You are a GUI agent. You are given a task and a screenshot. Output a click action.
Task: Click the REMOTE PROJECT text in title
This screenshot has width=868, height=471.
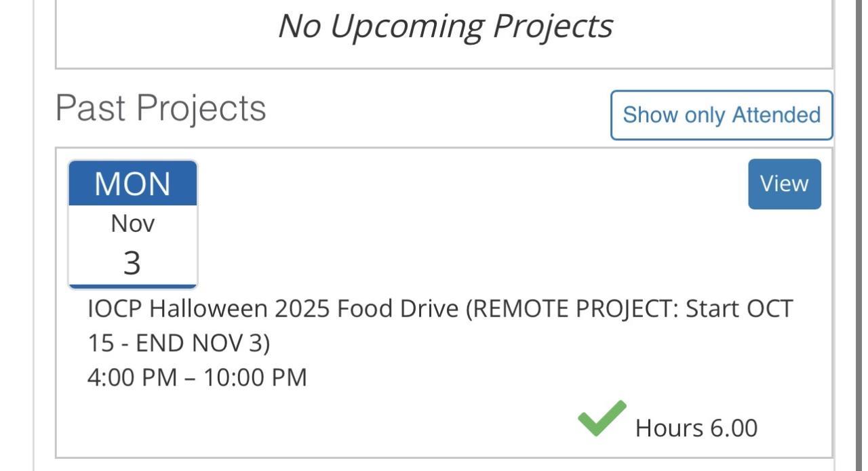574,309
